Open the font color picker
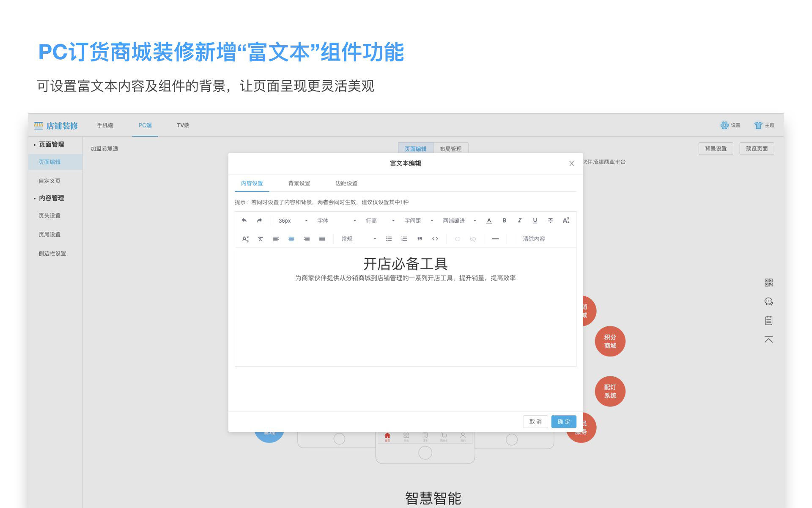 (489, 221)
